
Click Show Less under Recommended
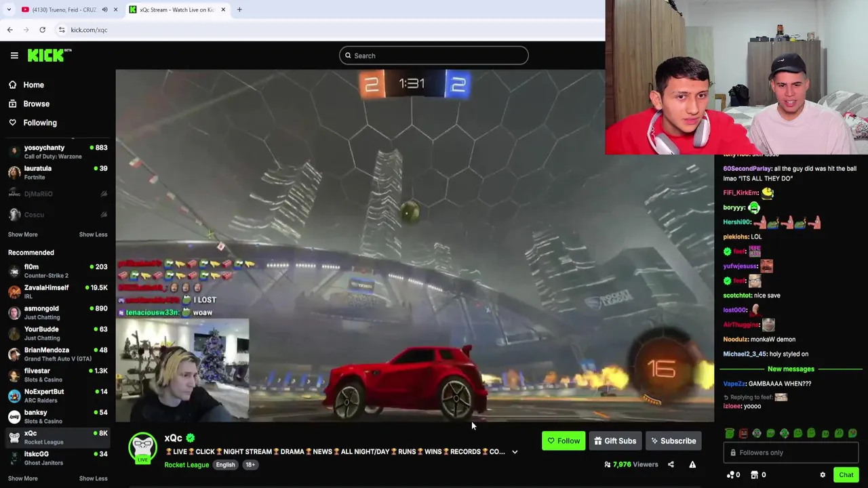click(x=93, y=479)
